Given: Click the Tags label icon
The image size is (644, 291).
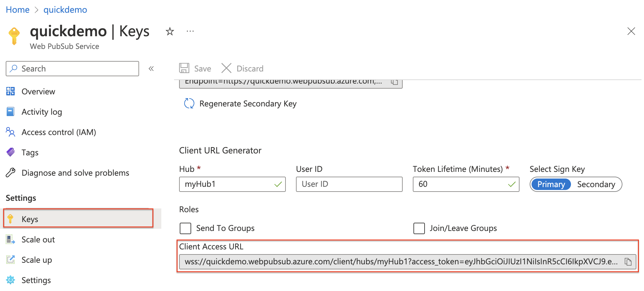Looking at the screenshot, I should (x=10, y=152).
